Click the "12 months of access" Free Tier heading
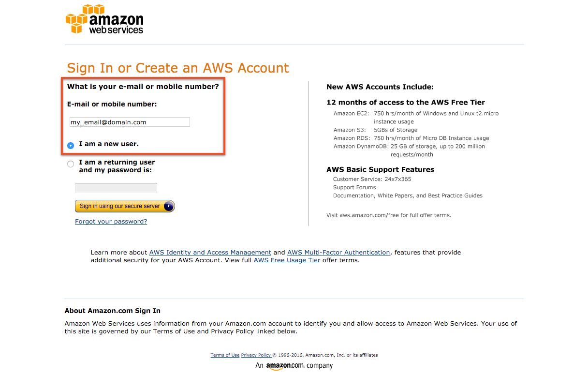588x375 pixels. (405, 103)
